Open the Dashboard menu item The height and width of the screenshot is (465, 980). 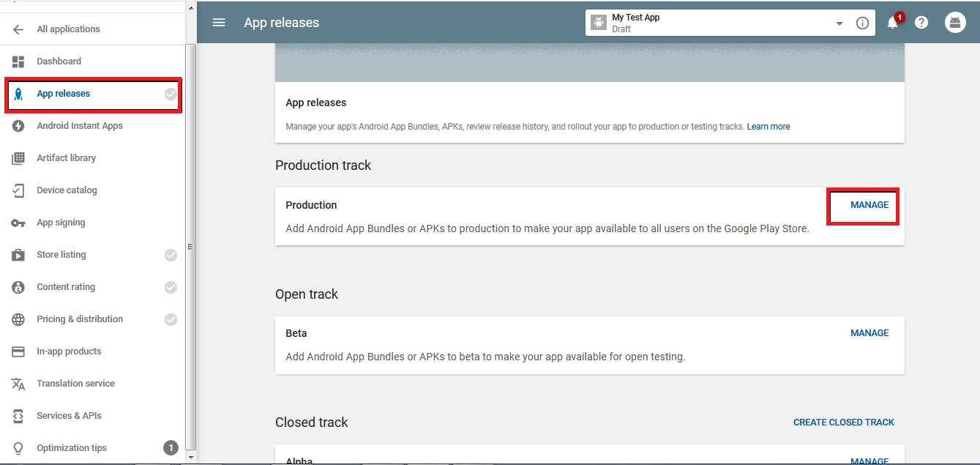coord(59,62)
